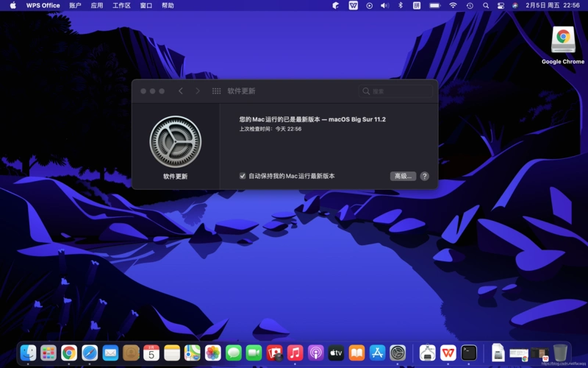The width and height of the screenshot is (588, 368).
Task: Open Apple TV in the Dock
Action: (x=336, y=353)
